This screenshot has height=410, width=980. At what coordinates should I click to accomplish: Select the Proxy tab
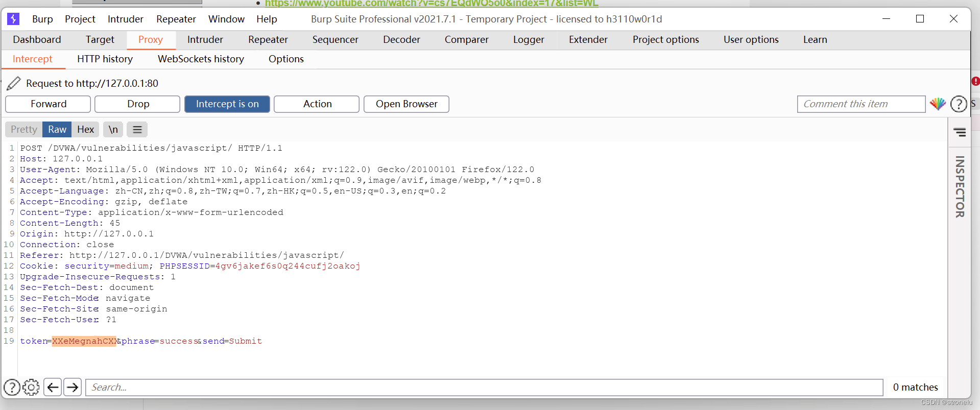click(x=151, y=40)
